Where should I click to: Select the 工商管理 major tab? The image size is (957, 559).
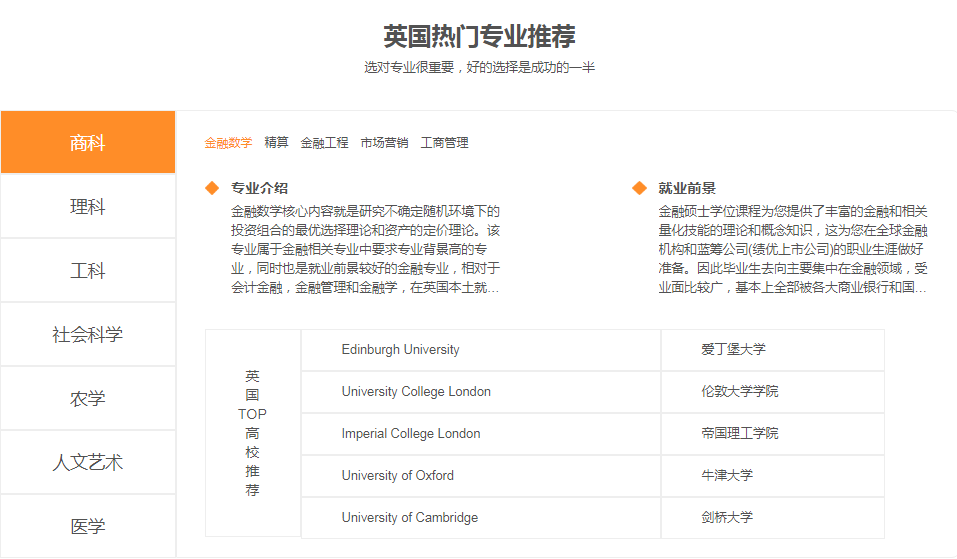pos(444,143)
